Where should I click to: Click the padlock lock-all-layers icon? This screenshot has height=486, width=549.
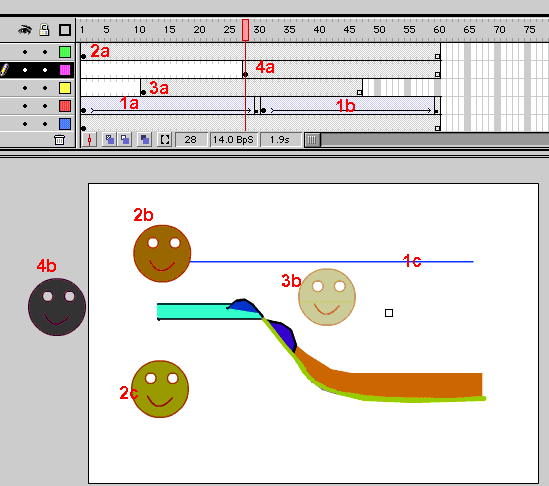[x=44, y=30]
